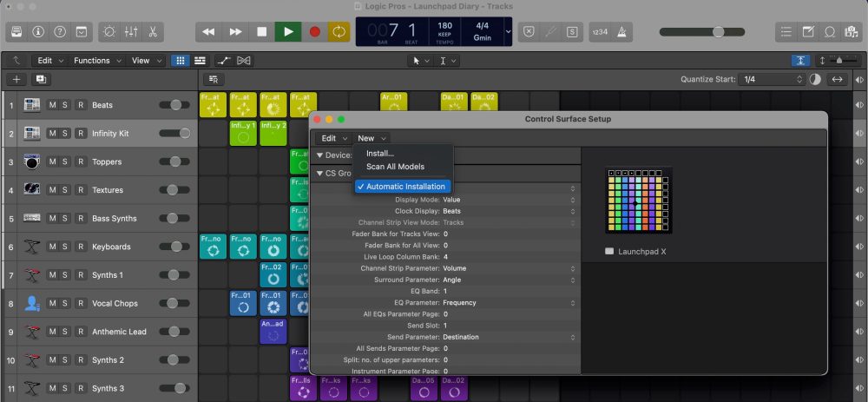
Task: Add a new track with the plus button
Action: tap(16, 79)
